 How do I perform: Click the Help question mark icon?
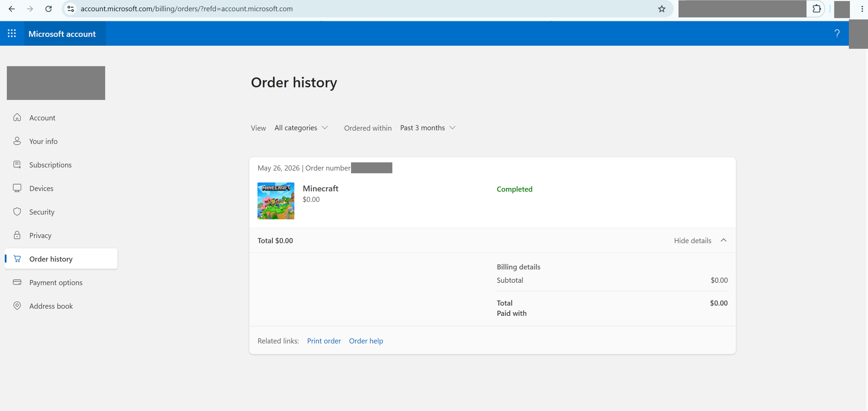[837, 33]
